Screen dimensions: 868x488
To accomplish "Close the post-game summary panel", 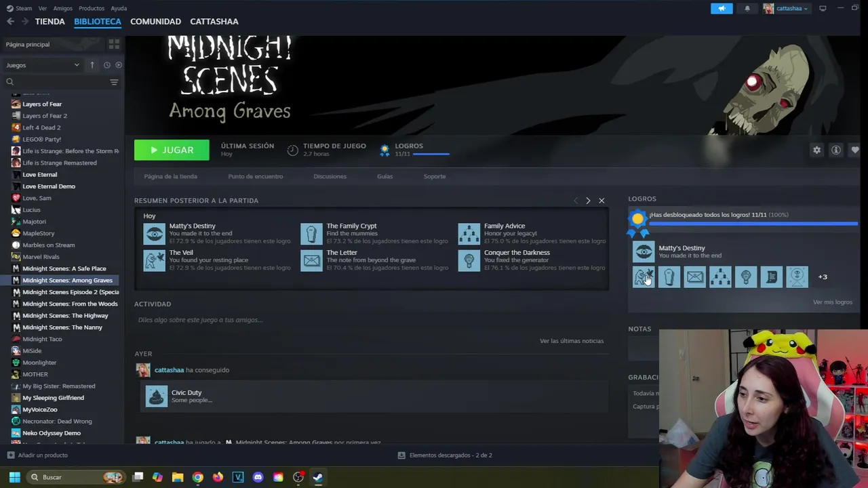I will (601, 201).
